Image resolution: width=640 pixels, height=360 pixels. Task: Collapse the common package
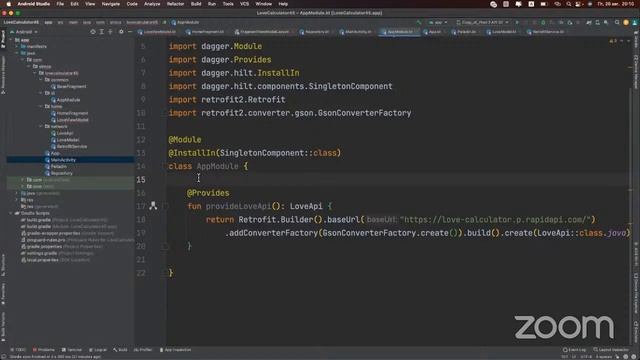coord(41,80)
